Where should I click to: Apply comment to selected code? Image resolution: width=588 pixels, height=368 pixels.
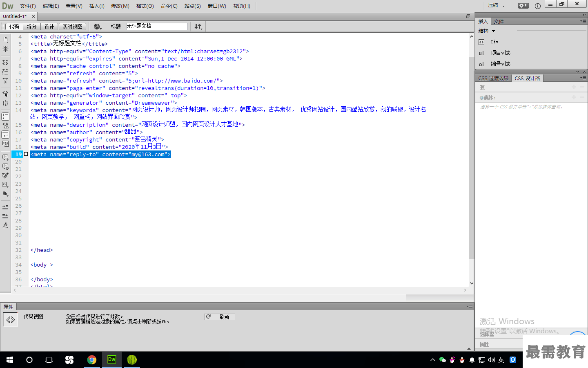[5, 157]
